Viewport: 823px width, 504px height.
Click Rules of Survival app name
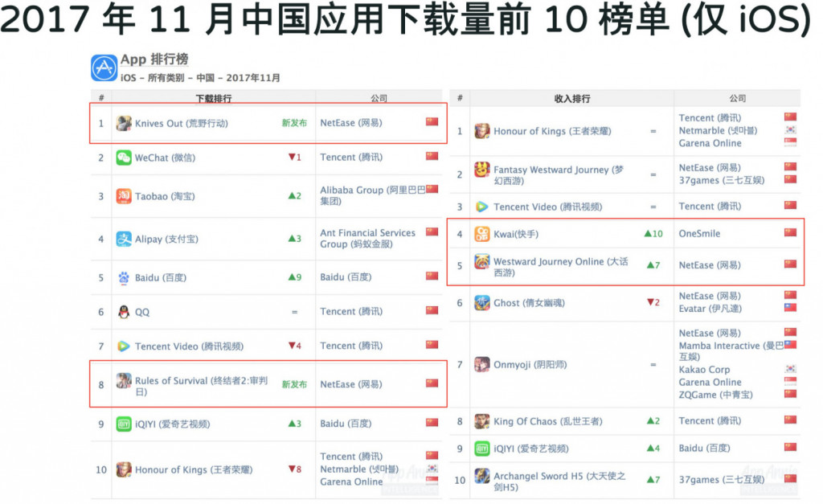point(201,386)
